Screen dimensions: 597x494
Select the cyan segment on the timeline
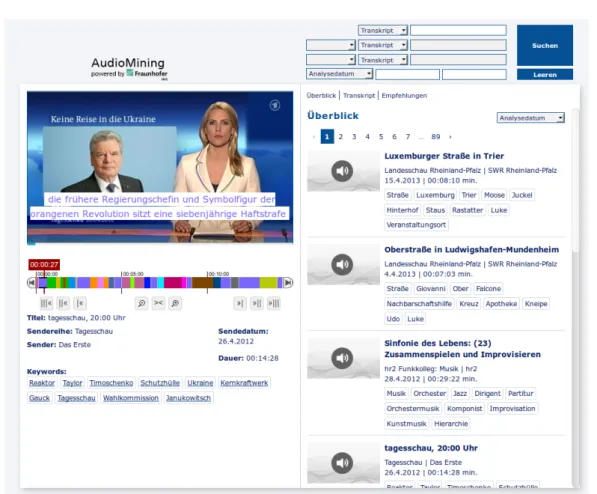161,283
